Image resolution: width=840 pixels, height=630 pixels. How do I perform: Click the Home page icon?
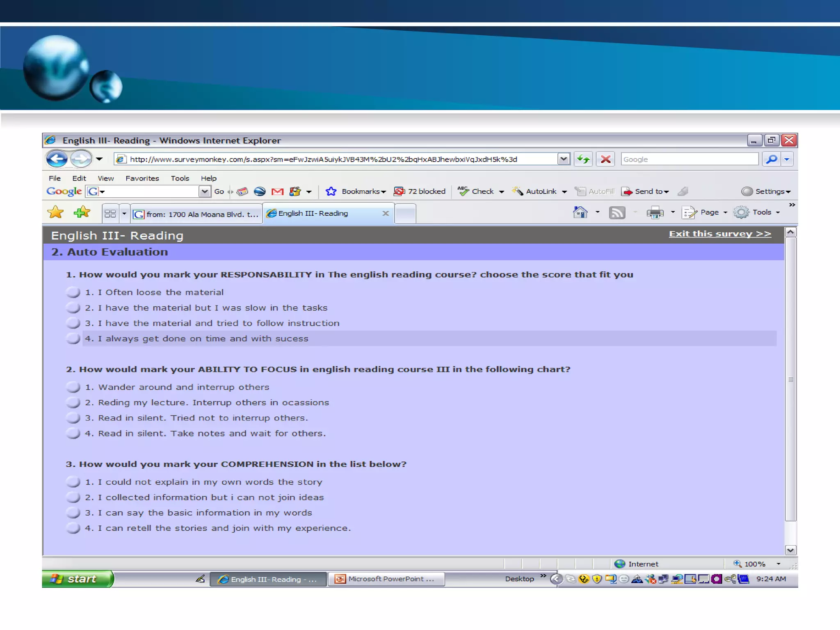580,212
